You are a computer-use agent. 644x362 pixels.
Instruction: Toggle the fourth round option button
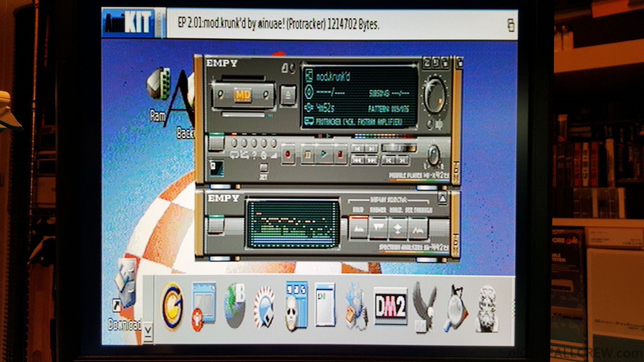pos(264,143)
